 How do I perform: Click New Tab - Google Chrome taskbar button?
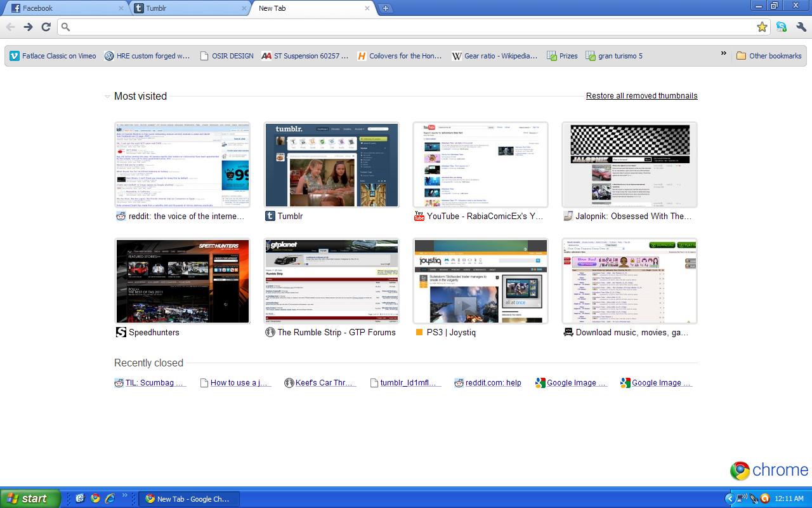tap(189, 499)
